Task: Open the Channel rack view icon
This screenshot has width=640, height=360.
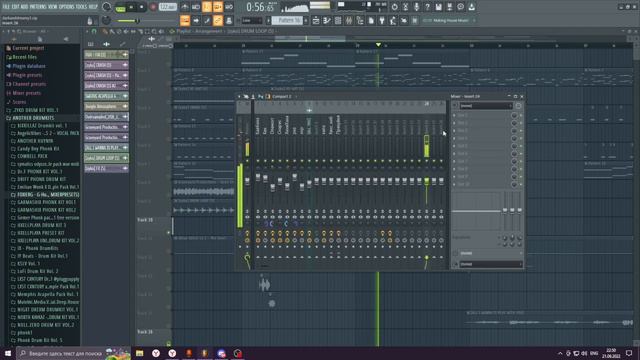Action: point(338,20)
